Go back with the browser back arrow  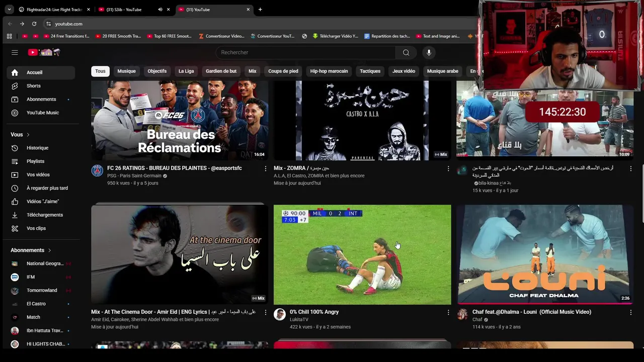(10, 24)
